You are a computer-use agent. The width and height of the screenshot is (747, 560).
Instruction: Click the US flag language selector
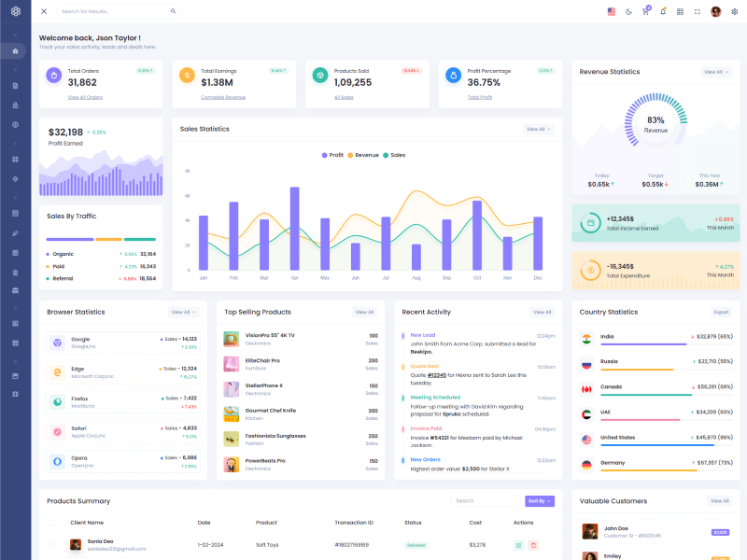click(x=612, y=11)
